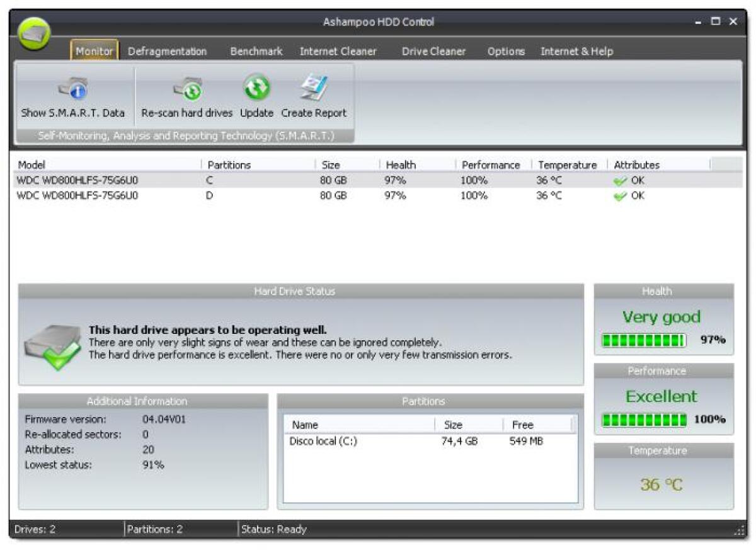This screenshot has width=756, height=550.
Task: Switch to the Defragmentation tab
Action: (167, 51)
